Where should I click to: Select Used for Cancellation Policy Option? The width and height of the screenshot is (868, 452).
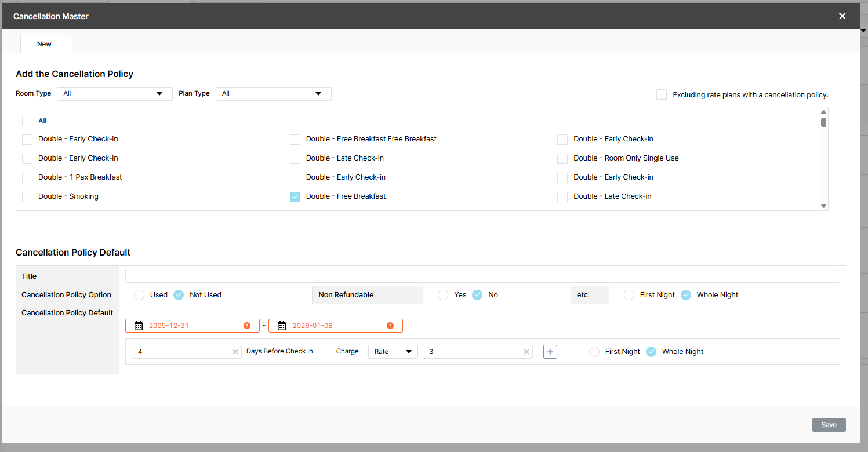[139, 295]
